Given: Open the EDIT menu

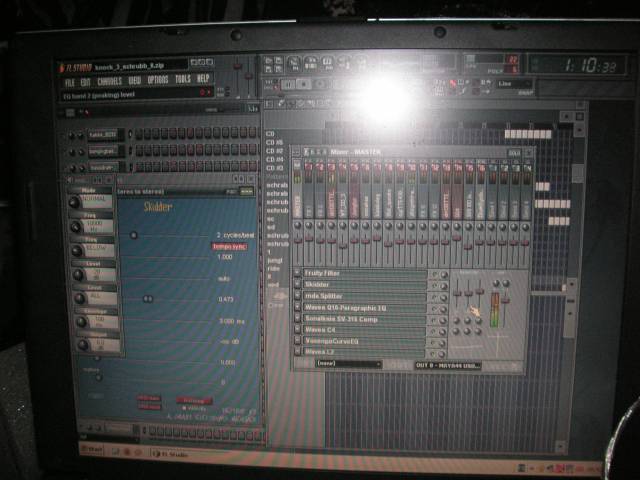Looking at the screenshot, I should (x=85, y=82).
